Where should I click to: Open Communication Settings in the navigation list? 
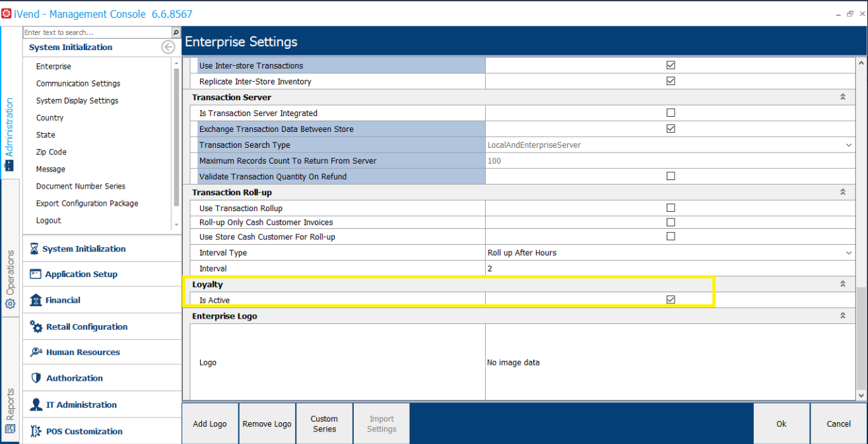[x=78, y=84]
